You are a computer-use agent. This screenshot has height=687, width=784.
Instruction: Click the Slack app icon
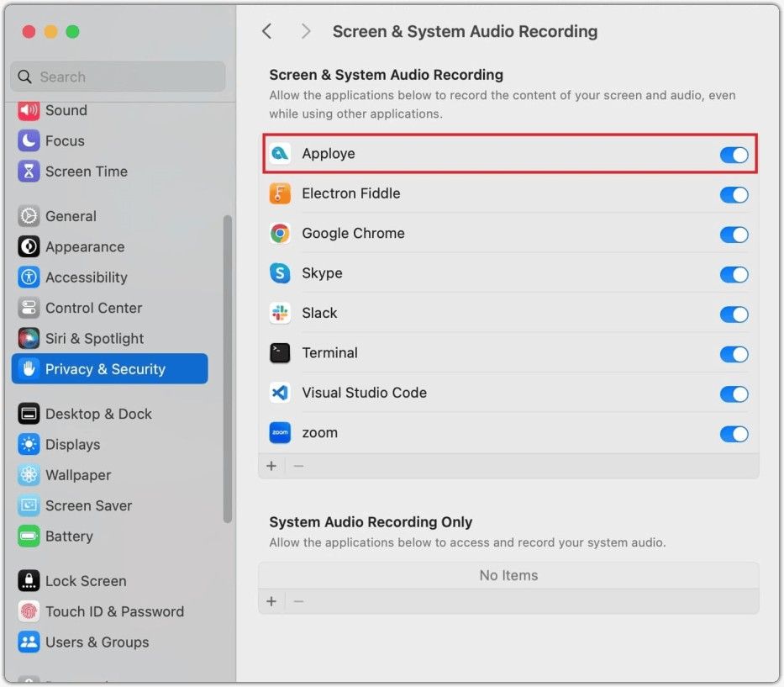pos(280,313)
